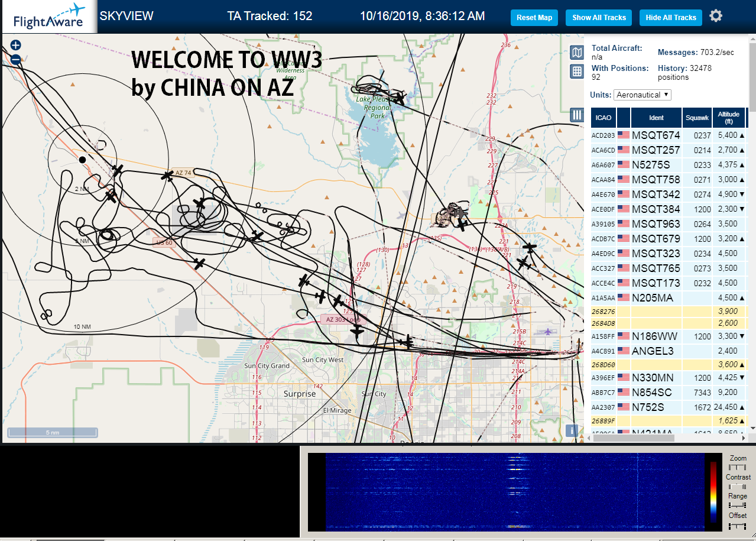Open the Units Aeronautical dropdown
Screen dimensions: 756x541
643,95
